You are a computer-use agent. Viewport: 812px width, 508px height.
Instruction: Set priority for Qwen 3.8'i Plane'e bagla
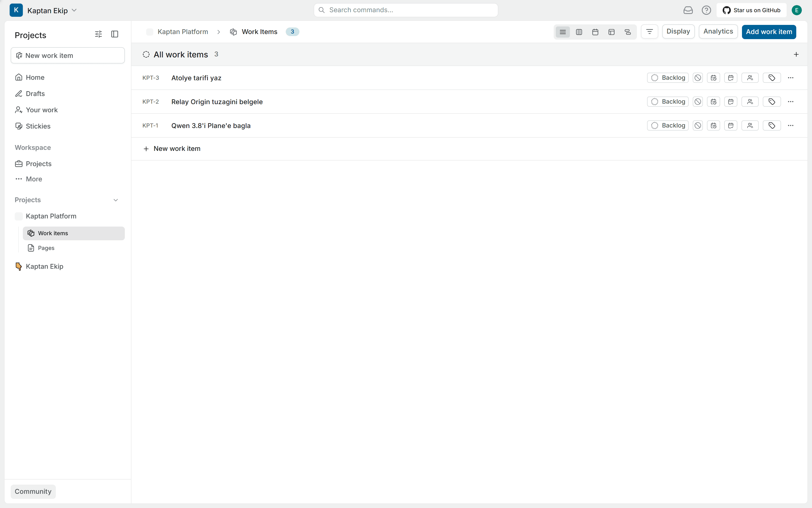click(698, 125)
